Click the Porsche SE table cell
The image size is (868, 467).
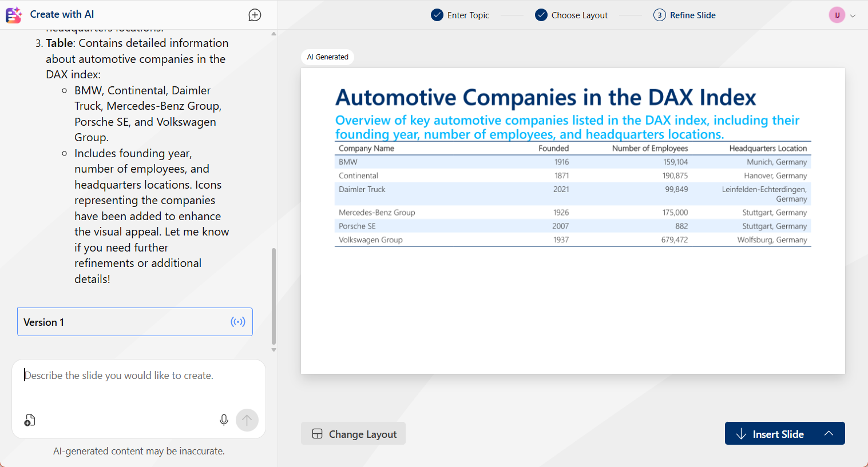357,226
